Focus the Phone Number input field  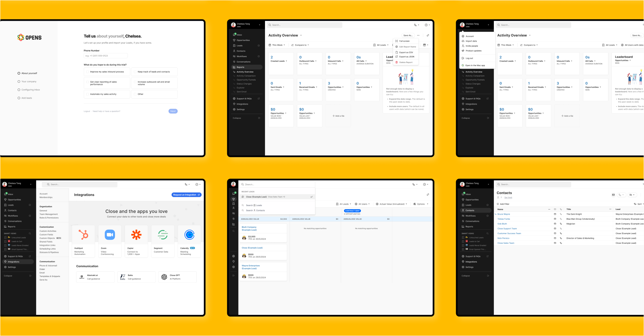click(x=106, y=56)
